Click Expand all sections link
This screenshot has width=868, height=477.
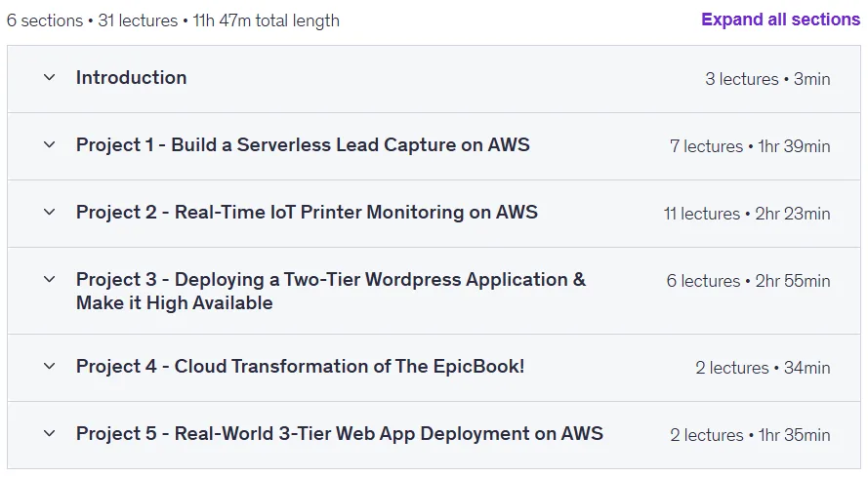(x=780, y=20)
